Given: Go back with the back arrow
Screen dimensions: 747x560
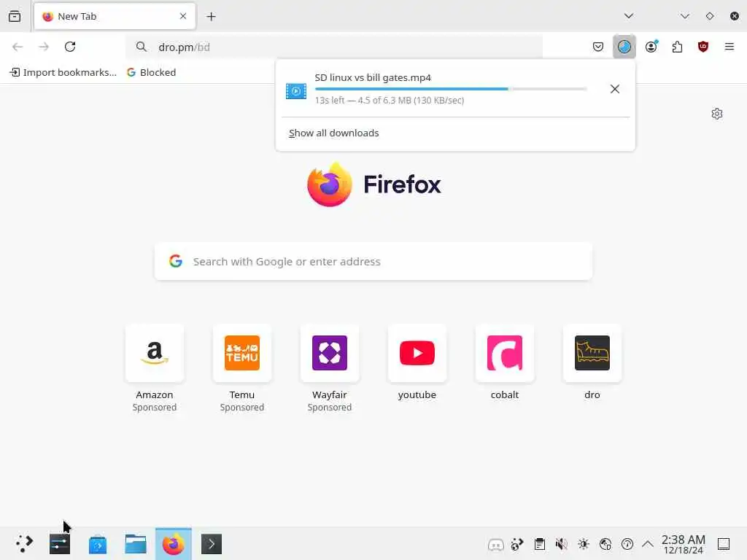Looking at the screenshot, I should tap(18, 47).
